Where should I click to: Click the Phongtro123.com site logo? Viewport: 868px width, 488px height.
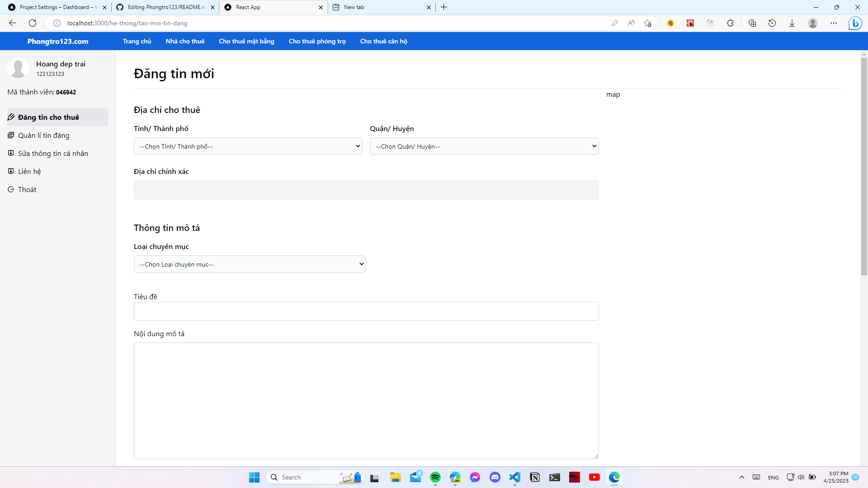pyautogui.click(x=58, y=41)
